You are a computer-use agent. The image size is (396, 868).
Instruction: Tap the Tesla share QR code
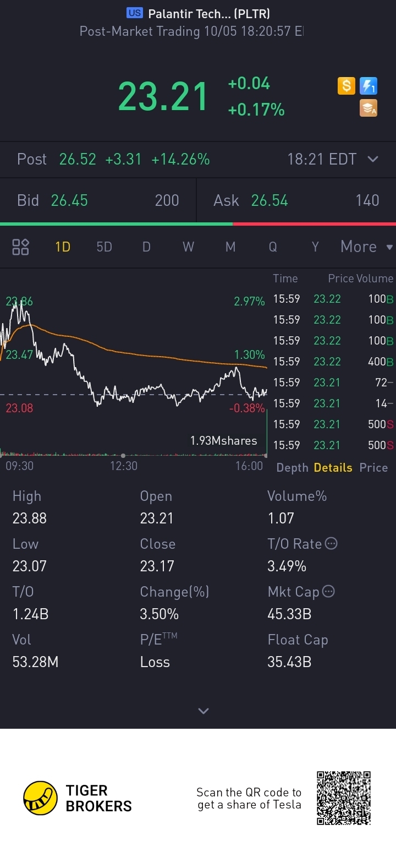(x=344, y=798)
